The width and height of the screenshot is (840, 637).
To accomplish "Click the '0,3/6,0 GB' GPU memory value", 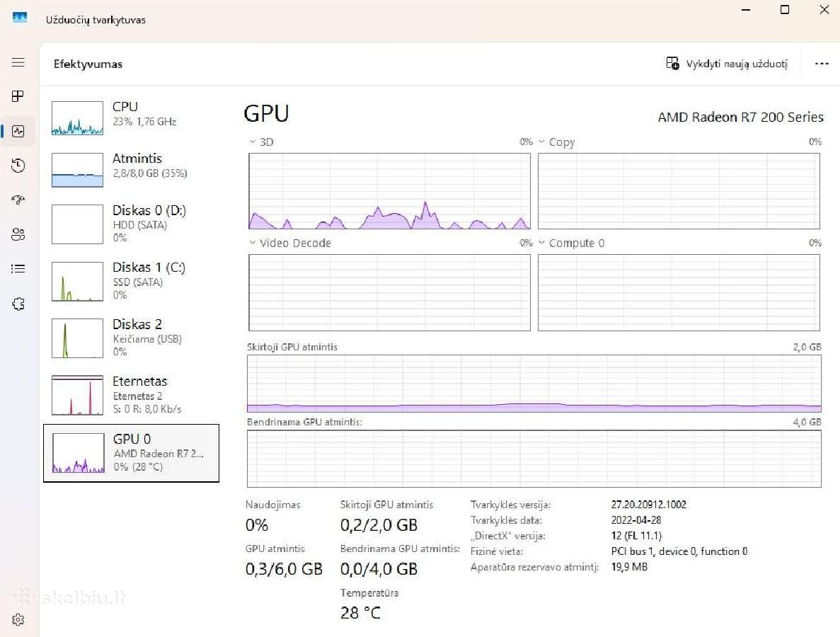I will click(284, 569).
